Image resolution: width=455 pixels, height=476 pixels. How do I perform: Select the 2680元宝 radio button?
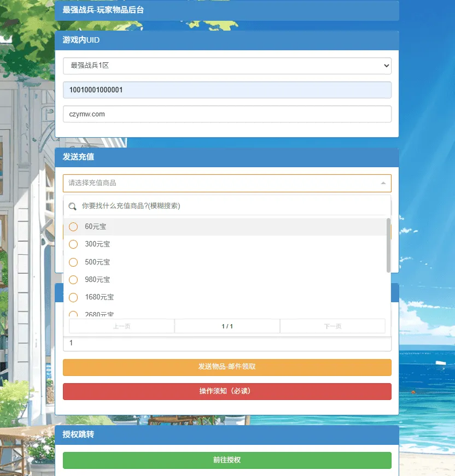(73, 314)
